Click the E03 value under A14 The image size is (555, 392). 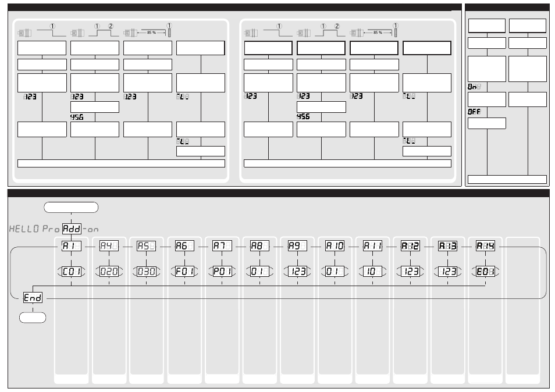click(x=485, y=271)
